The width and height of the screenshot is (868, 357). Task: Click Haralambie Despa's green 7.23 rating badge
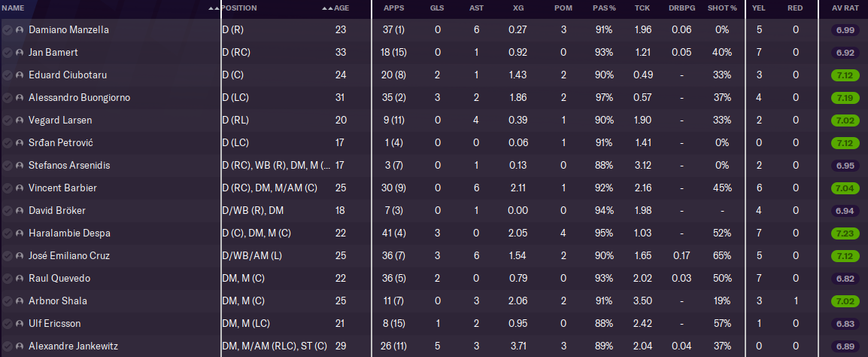845,233
